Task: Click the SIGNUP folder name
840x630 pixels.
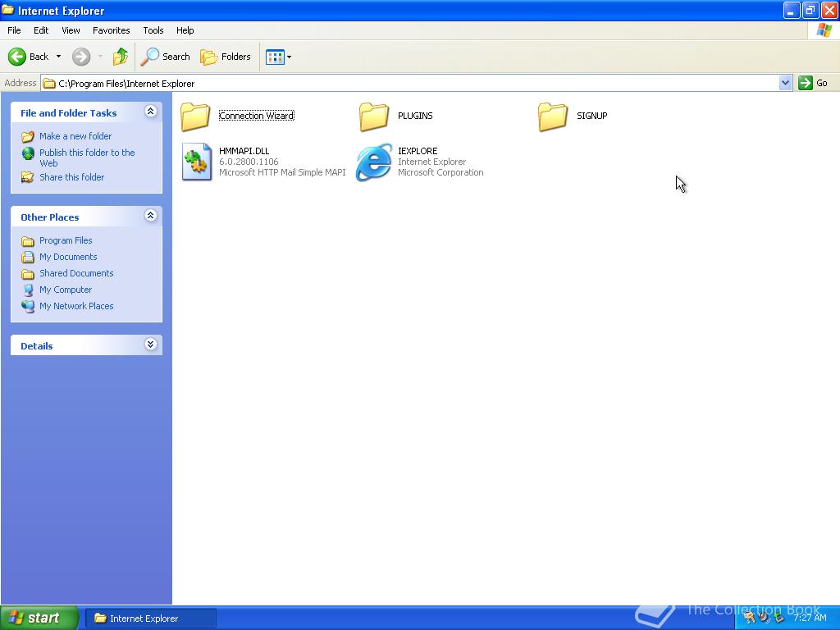Action: pos(592,116)
